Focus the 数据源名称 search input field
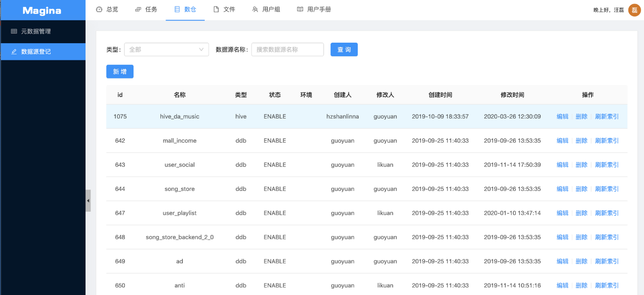644x295 pixels. point(287,50)
